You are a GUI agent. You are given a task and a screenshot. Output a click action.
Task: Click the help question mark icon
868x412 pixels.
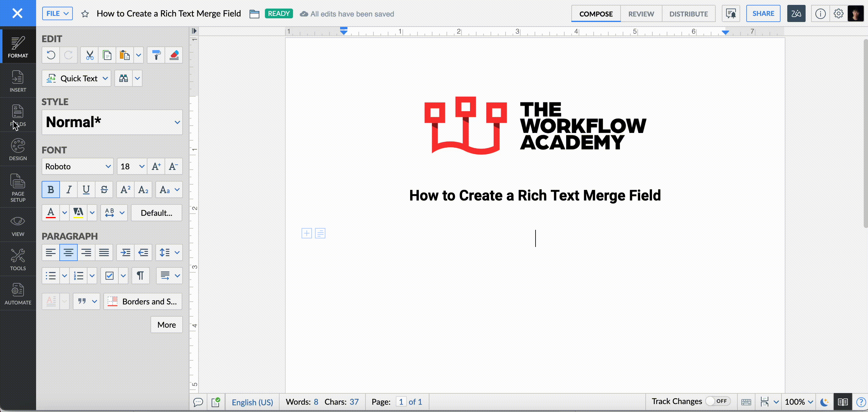pos(861,402)
